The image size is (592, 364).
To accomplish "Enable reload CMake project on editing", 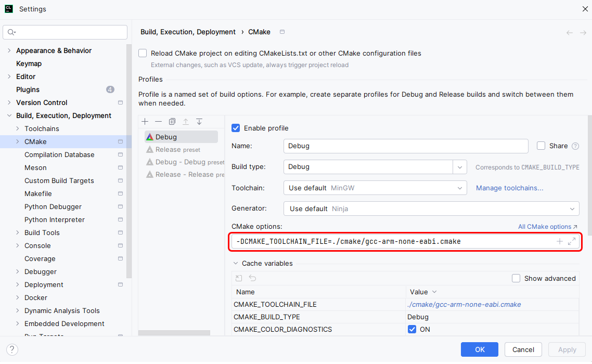I will pyautogui.click(x=143, y=53).
